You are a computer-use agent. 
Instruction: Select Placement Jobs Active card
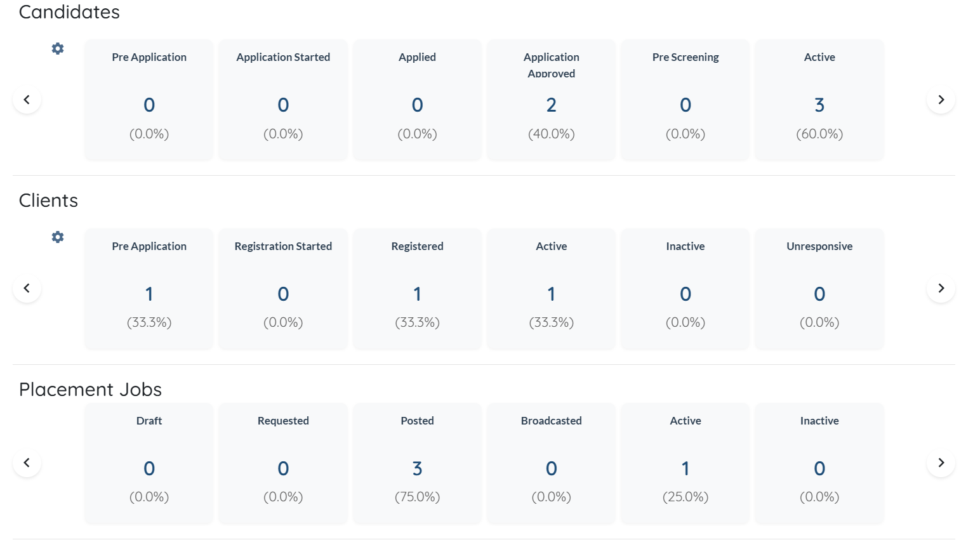coord(685,463)
